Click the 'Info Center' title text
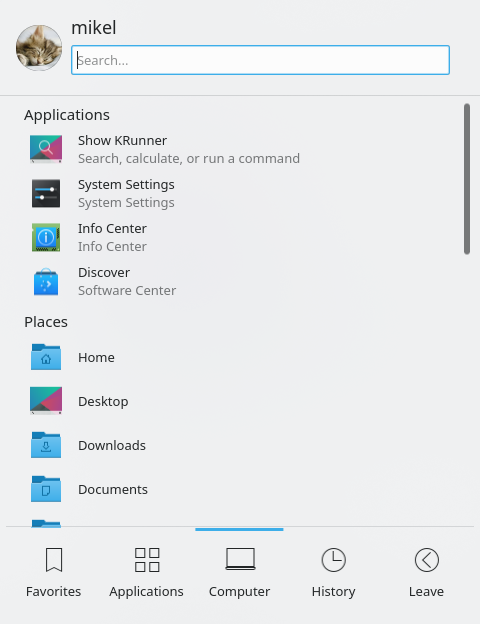 coord(112,228)
